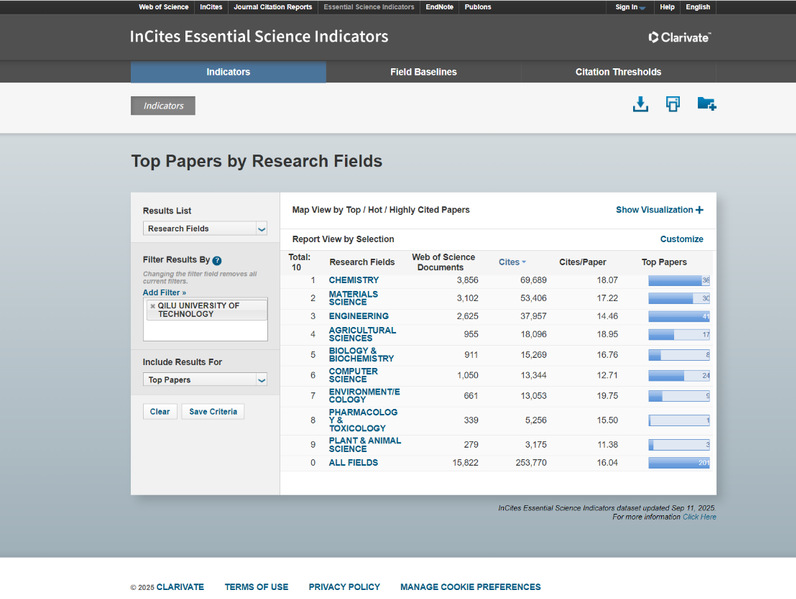Click the Clarivate logo

click(x=679, y=37)
